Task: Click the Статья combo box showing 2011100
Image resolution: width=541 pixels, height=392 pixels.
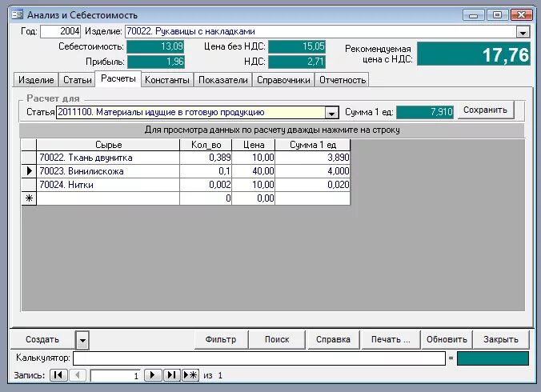Action: pyautogui.click(x=198, y=112)
